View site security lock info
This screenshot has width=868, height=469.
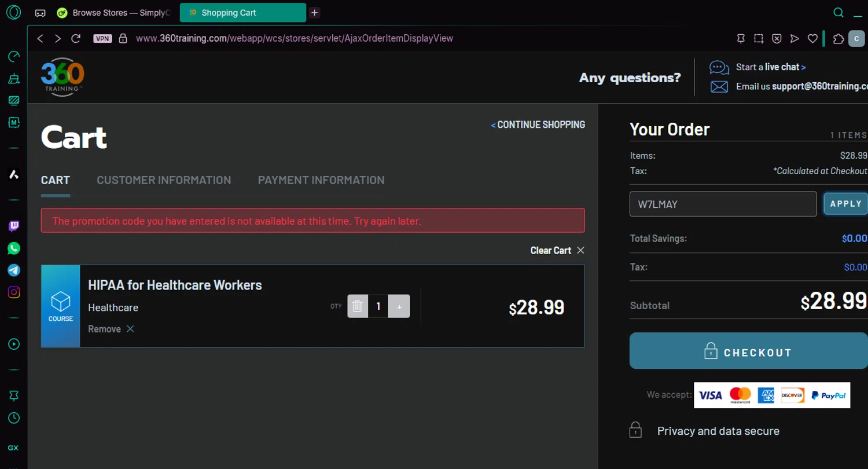point(123,38)
